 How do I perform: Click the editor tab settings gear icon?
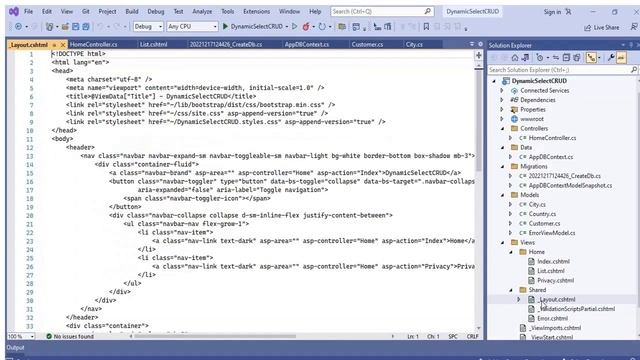click(x=480, y=44)
